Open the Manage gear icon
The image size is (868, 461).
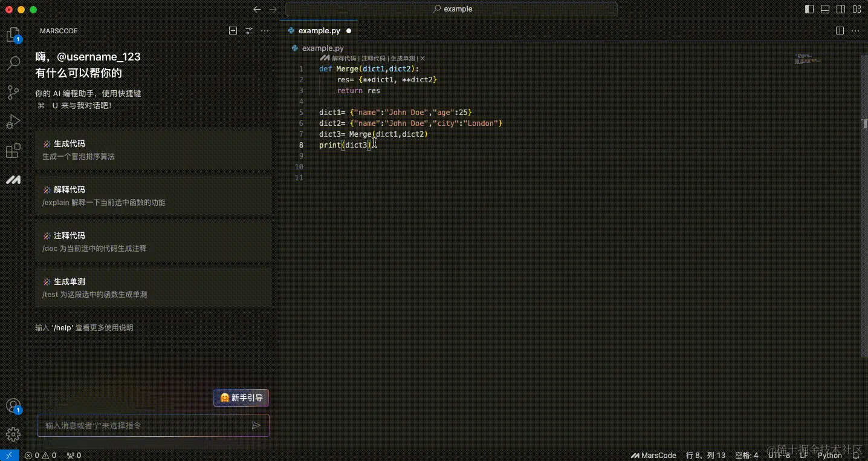pos(13,434)
